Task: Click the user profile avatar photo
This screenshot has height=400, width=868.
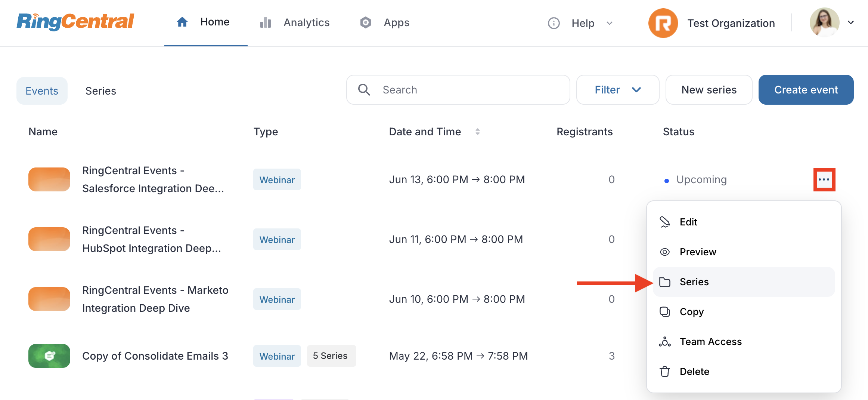Action: point(824,22)
